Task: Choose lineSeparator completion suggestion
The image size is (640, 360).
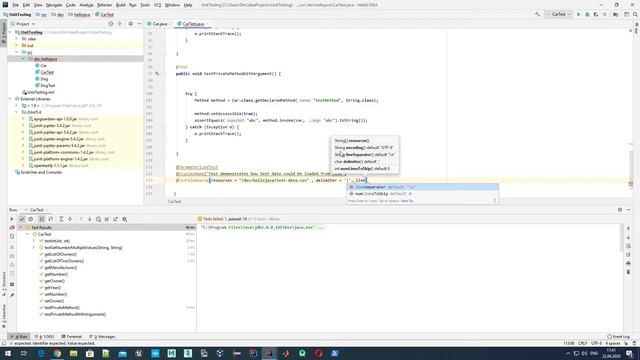Action: click(x=422, y=187)
